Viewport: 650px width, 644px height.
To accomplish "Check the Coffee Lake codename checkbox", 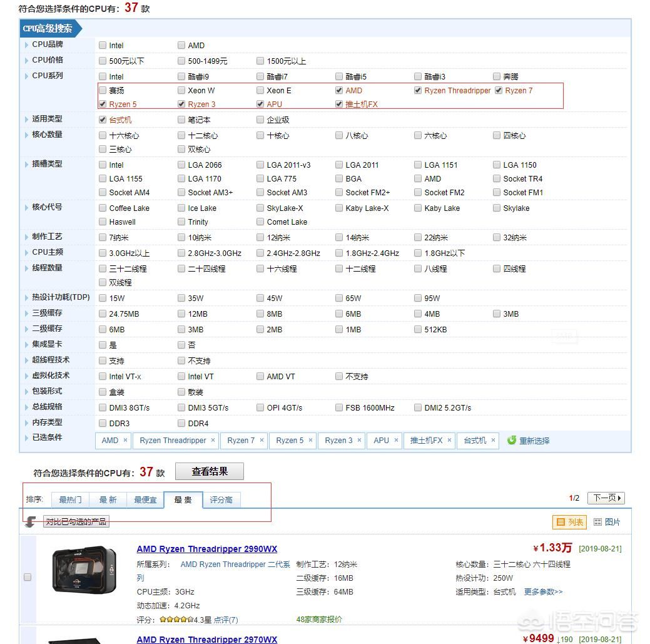I will pos(103,208).
